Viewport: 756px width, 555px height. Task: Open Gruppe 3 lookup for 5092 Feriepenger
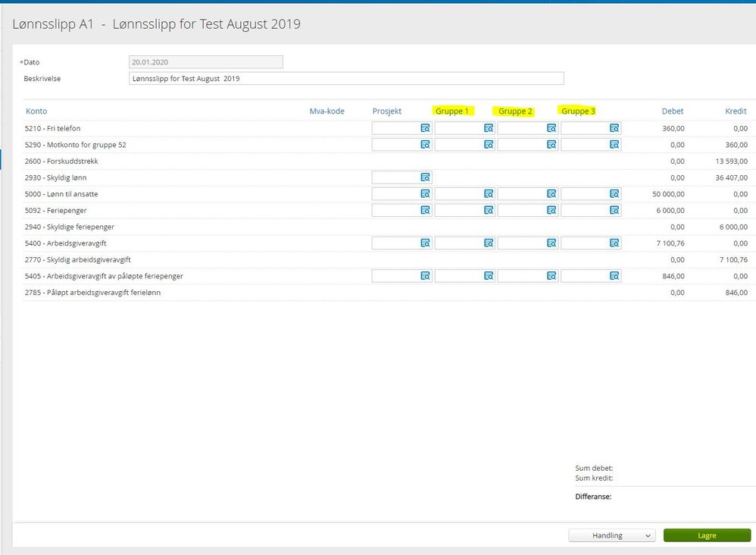click(x=614, y=211)
